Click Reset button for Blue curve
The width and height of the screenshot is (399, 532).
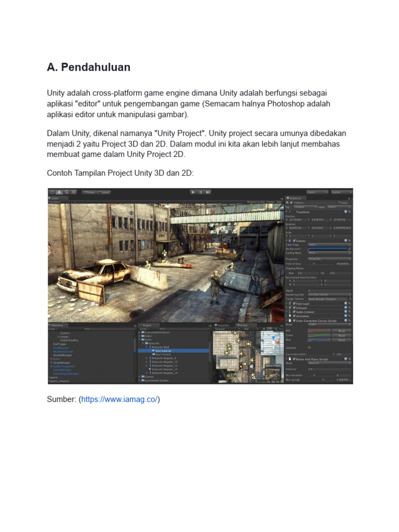tap(341, 340)
